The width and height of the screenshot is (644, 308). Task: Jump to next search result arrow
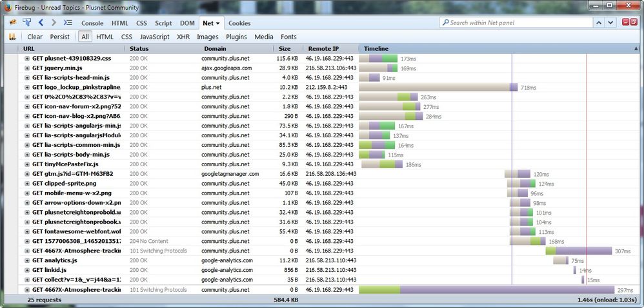(x=611, y=23)
